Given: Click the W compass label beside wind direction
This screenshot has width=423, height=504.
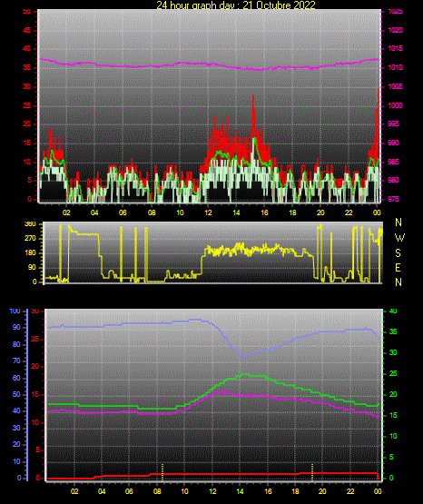Looking at the screenshot, I should (x=399, y=238).
